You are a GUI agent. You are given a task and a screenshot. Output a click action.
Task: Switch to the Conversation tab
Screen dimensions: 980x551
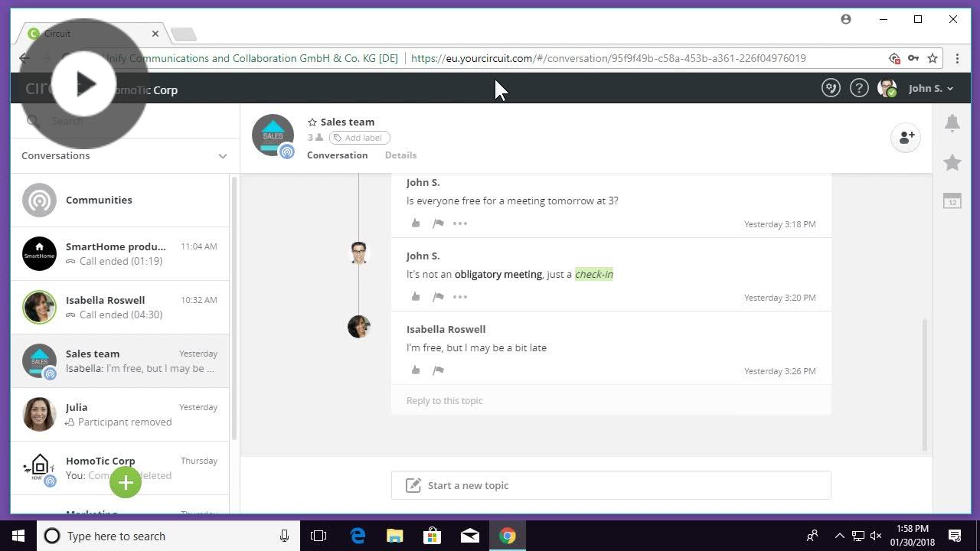pos(337,155)
